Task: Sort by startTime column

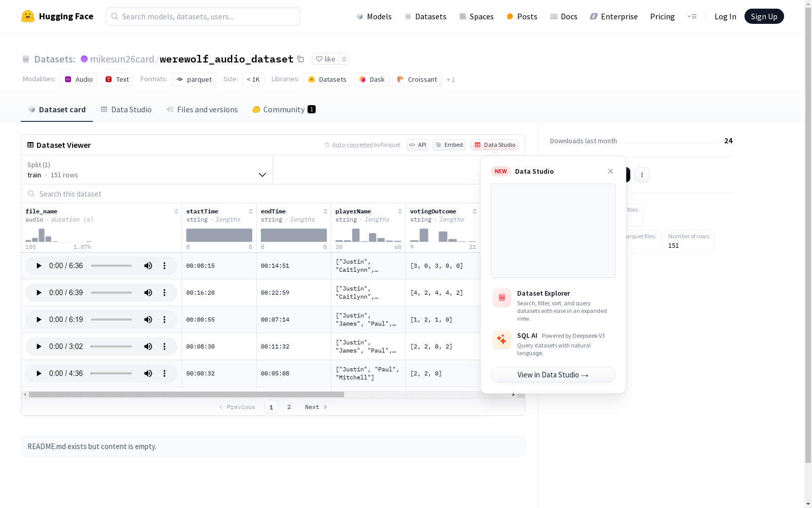Action: coord(251,211)
